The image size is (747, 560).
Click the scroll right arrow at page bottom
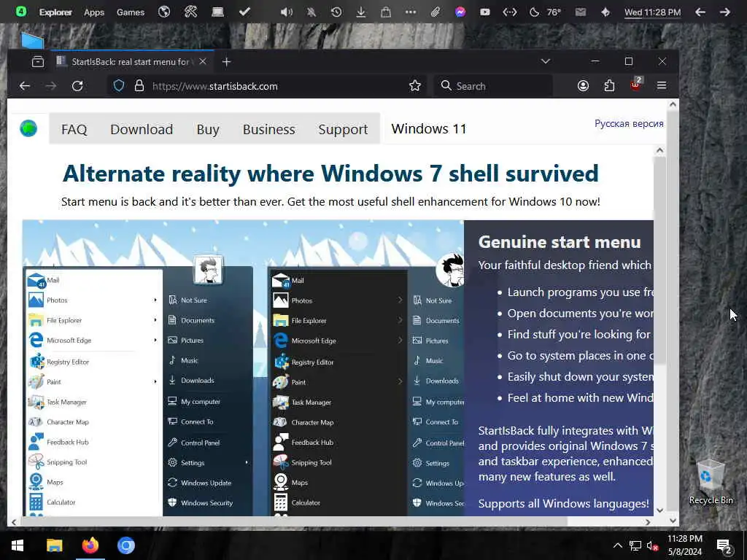(648, 522)
